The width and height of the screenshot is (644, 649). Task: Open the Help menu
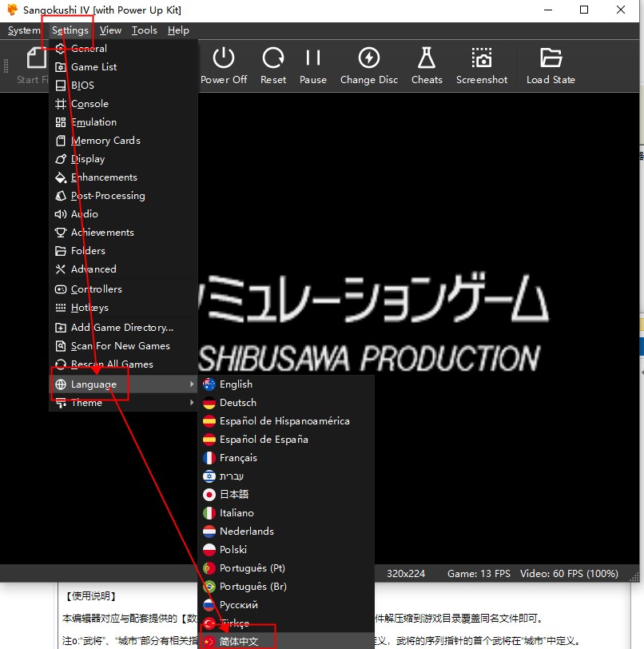click(178, 30)
